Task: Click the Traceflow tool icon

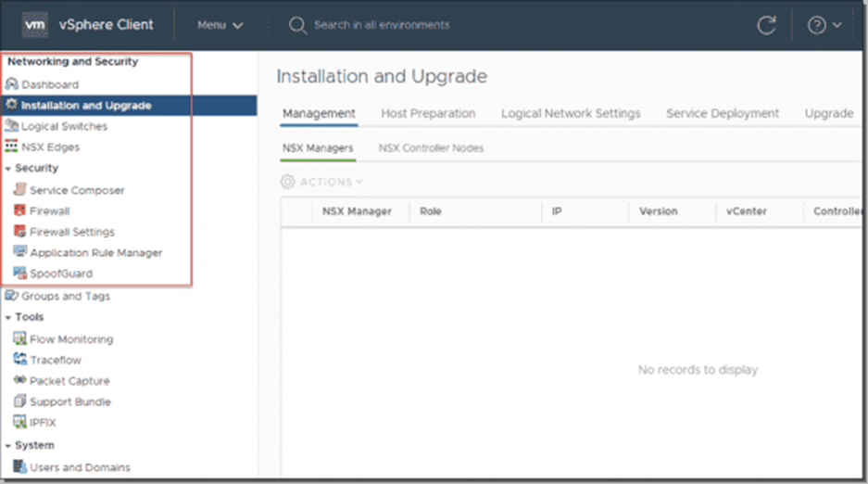Action: coord(20,360)
